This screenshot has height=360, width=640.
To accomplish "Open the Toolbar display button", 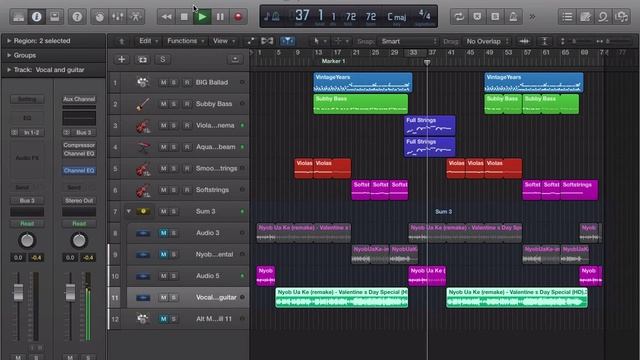I will (x=54, y=17).
